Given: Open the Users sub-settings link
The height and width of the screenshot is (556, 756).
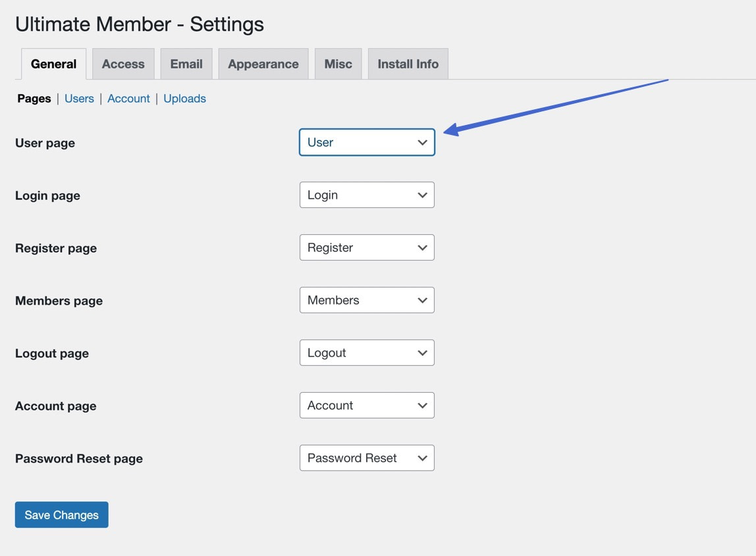Looking at the screenshot, I should click(79, 98).
